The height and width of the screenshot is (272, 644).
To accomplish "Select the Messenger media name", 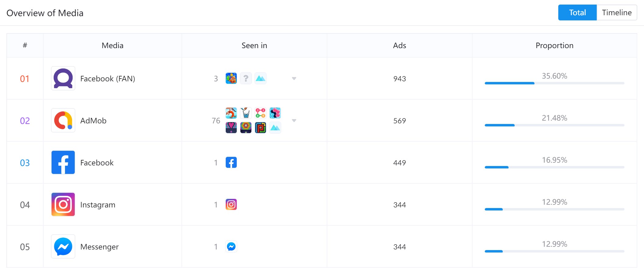I will coord(99,247).
